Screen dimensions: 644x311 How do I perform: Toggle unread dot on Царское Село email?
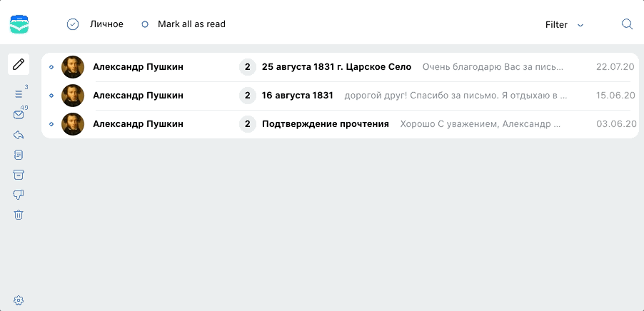click(x=51, y=67)
